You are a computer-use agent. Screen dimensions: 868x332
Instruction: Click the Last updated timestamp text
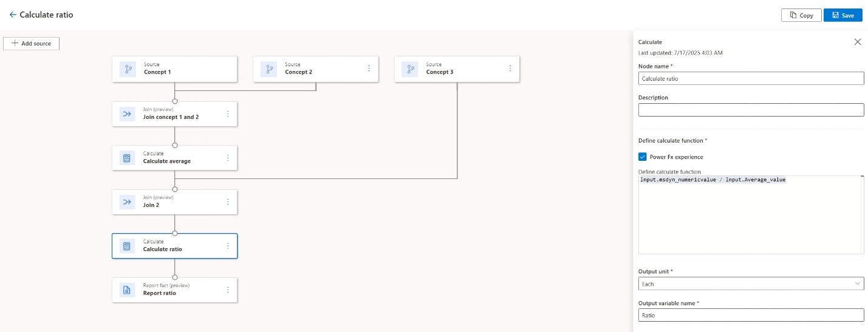click(680, 53)
